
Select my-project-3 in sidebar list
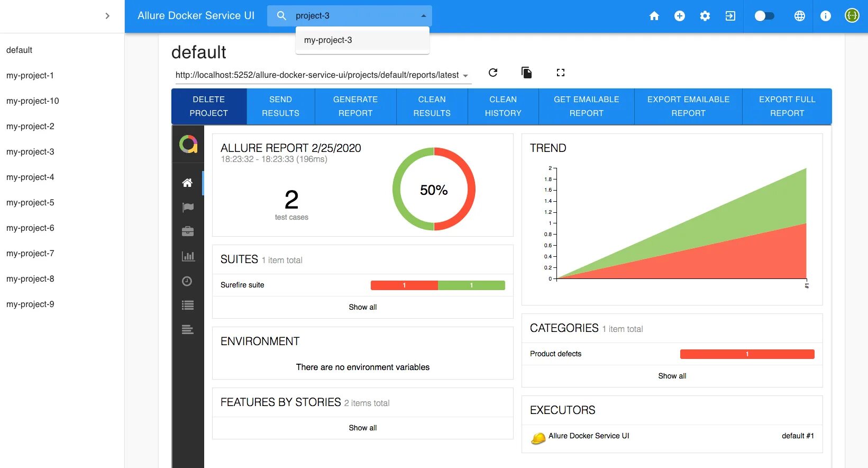[x=62, y=152]
